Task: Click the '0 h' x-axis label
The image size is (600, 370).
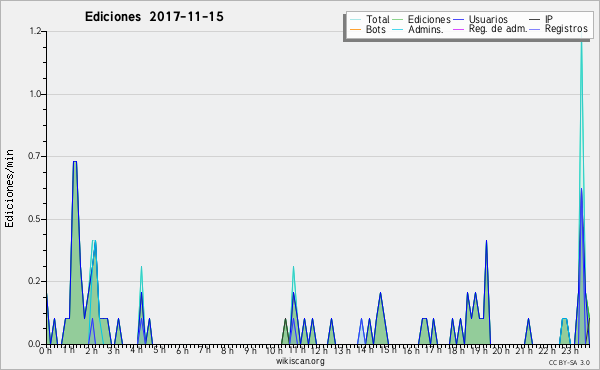Action: (x=45, y=350)
